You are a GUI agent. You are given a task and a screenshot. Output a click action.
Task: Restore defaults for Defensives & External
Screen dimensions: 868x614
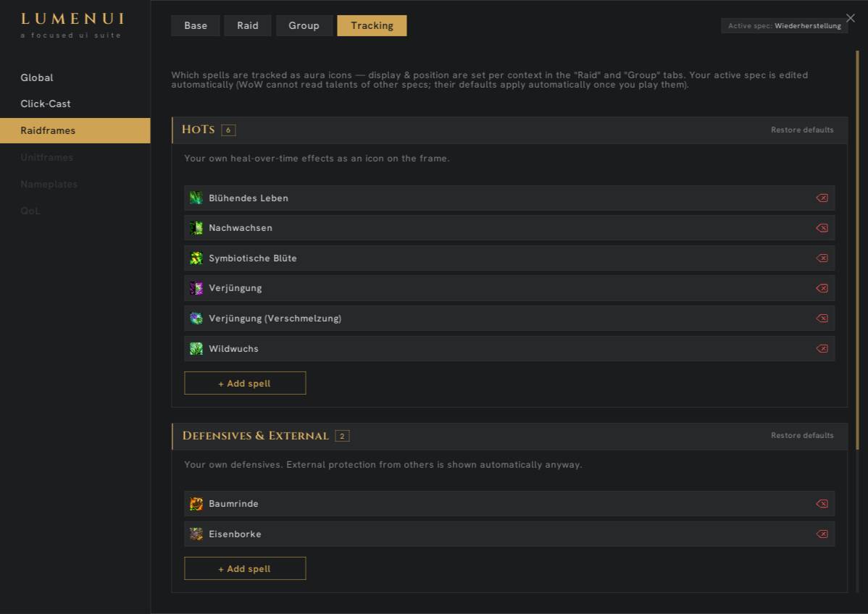click(802, 436)
